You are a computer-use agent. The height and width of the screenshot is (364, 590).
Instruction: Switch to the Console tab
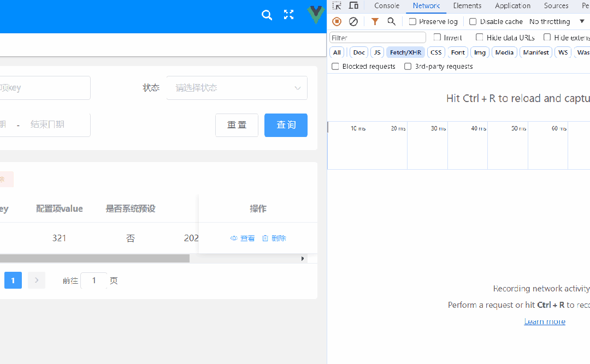click(387, 5)
